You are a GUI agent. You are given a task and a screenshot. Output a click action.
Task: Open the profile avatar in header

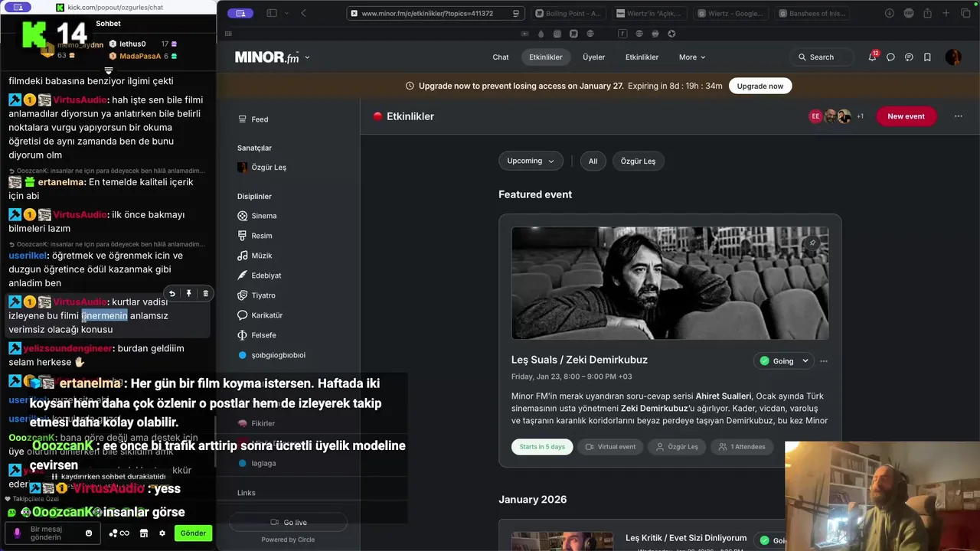point(953,57)
